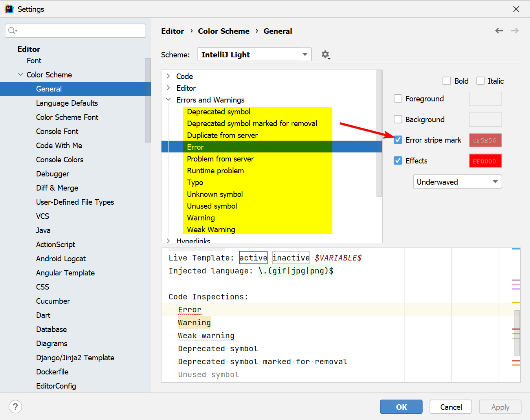Select Code With Me in the sidebar
Viewport: 530px width, 420px height.
pos(59,145)
